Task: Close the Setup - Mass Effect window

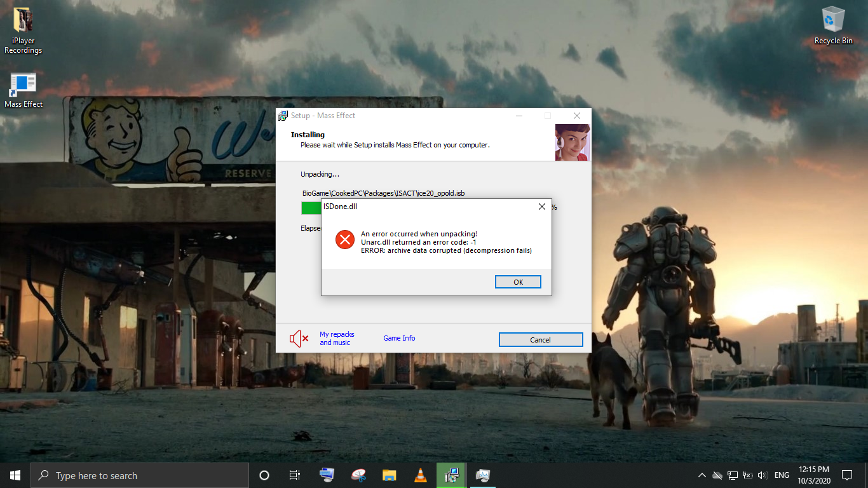Action: coord(577,116)
